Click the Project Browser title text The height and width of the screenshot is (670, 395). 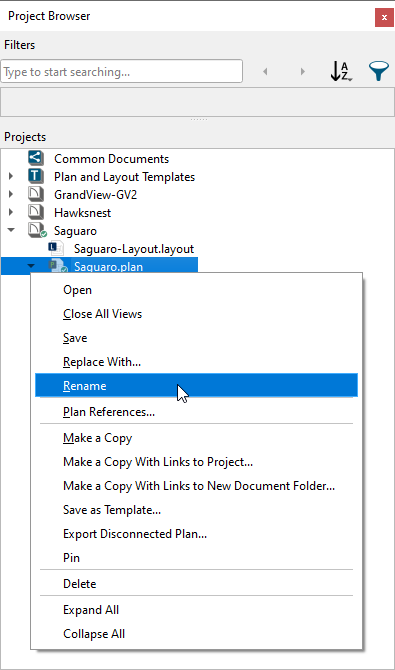pyautogui.click(x=49, y=16)
